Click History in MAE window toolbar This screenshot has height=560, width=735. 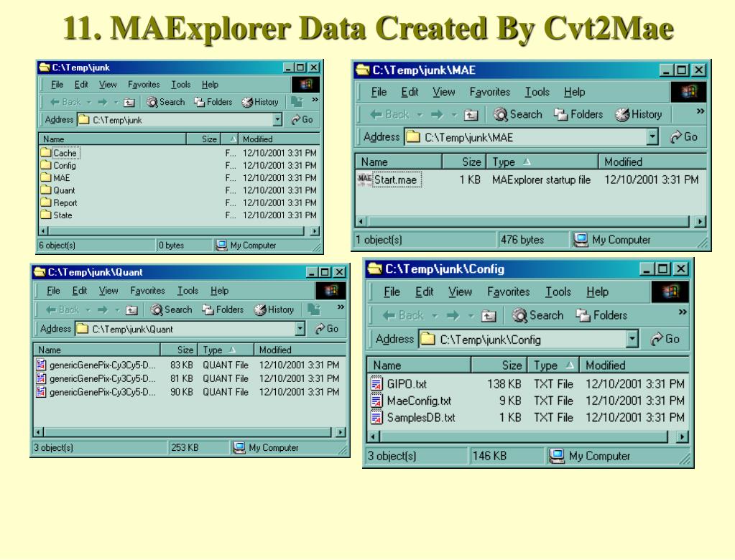(x=639, y=114)
